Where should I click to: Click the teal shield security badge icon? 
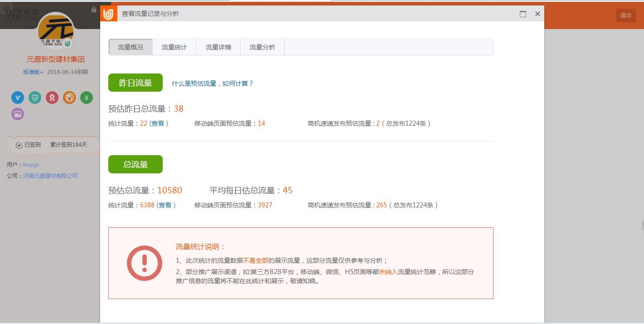[35, 97]
